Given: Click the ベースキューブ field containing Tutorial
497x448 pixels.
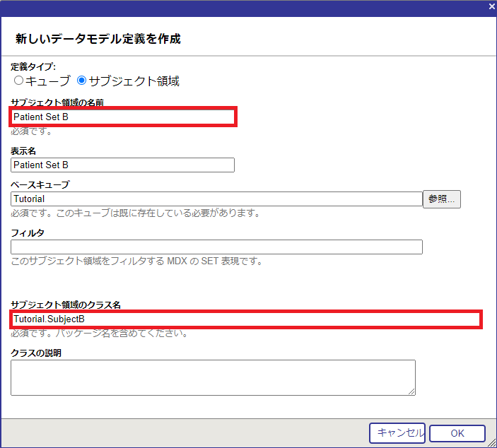Looking at the screenshot, I should (216, 199).
